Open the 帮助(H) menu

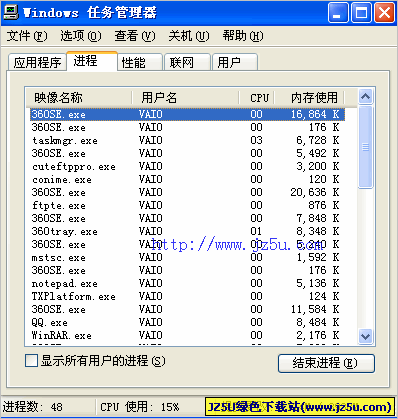[243, 36]
